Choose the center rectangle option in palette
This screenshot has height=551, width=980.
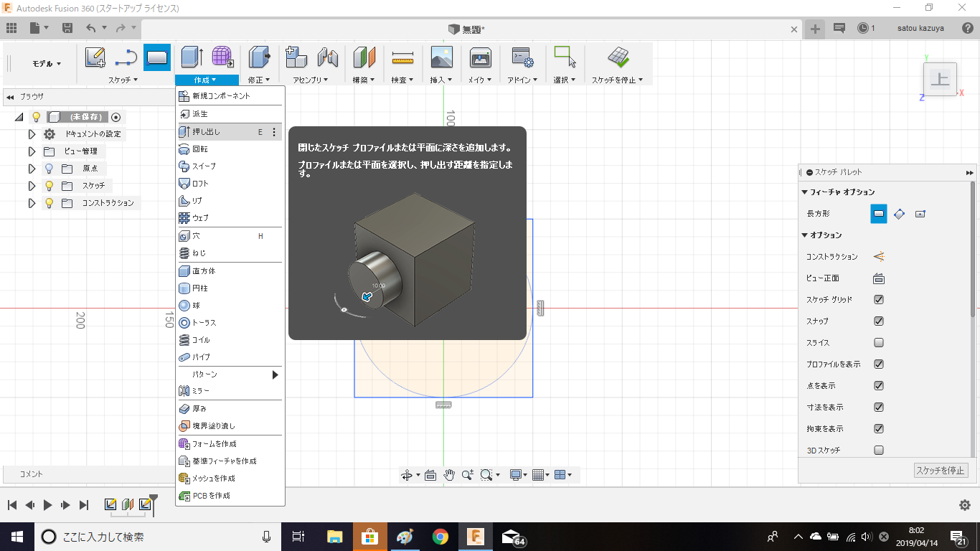(921, 213)
